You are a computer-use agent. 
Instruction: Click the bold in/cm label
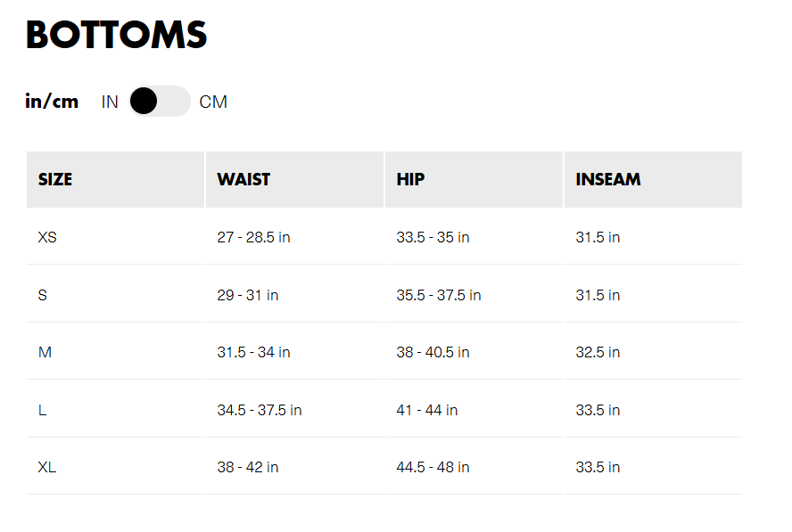point(52,102)
